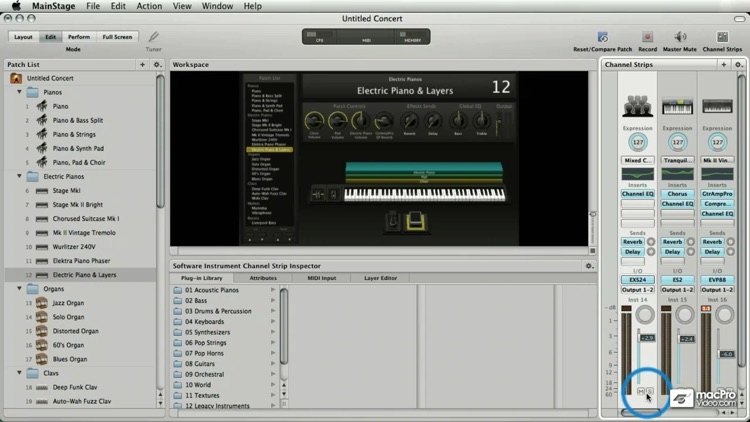This screenshot has height=422, width=750.
Task: Open EXS24 instrument slot menu
Action: click(638, 279)
